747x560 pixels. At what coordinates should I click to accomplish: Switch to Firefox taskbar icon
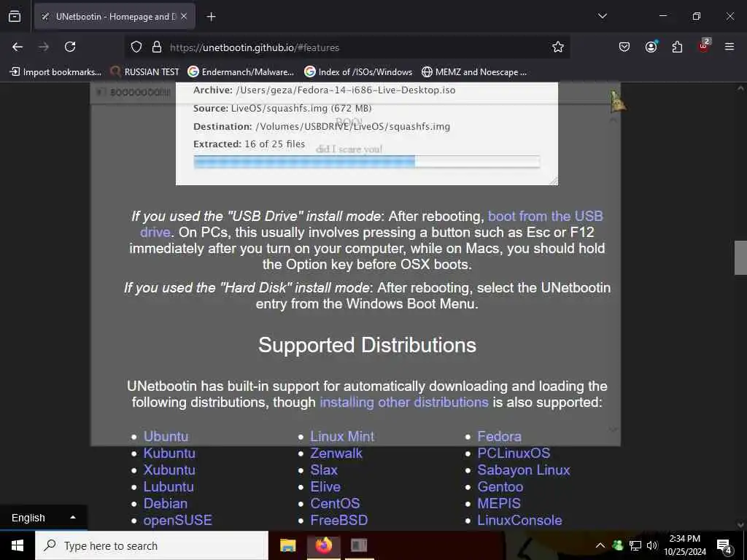coord(323,545)
